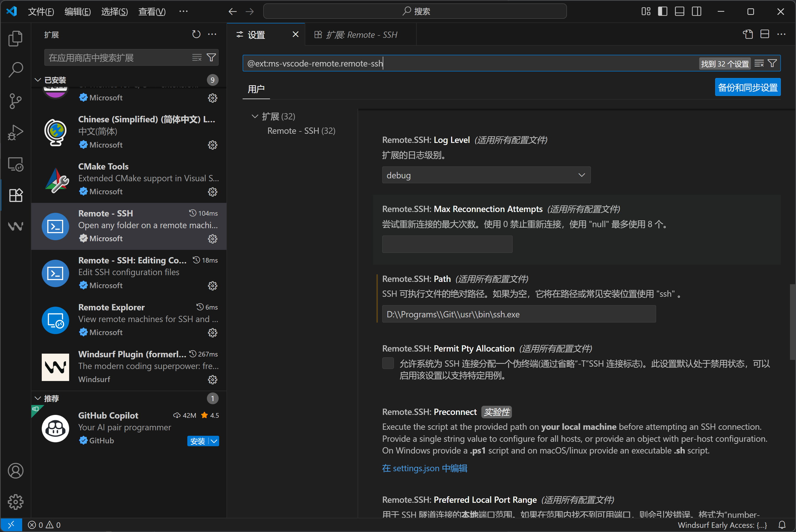
Task: Enable Permit Pty Allocation checkbox
Action: 388,363
